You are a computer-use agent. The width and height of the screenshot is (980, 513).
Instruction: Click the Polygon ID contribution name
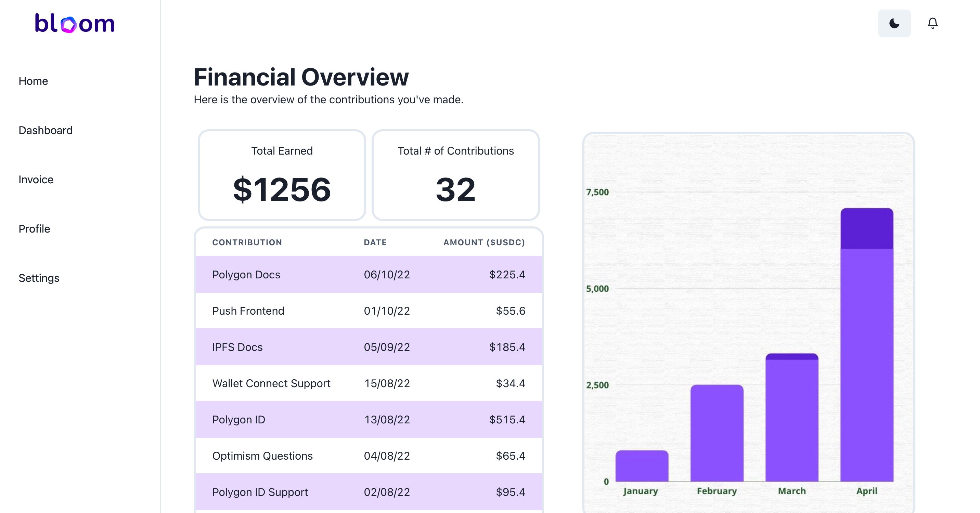click(x=238, y=419)
